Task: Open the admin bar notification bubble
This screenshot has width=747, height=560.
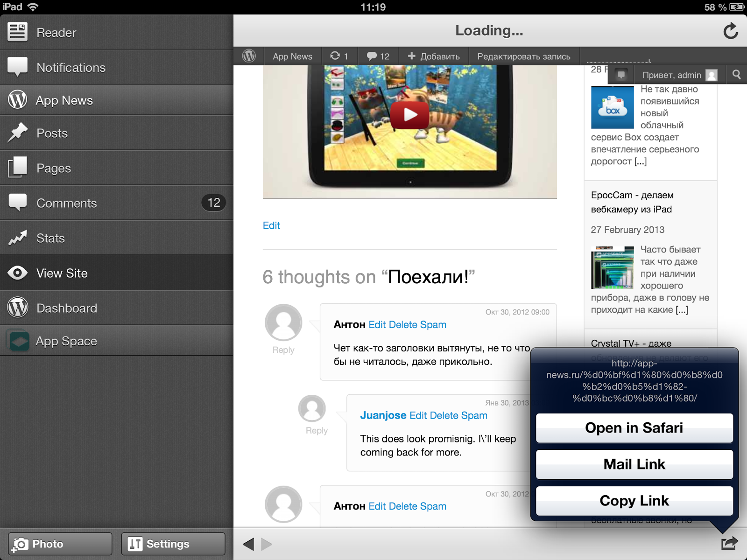Action: coord(621,75)
